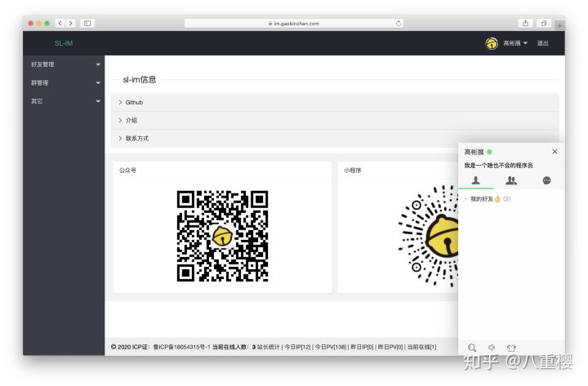
Task: Click the 鲁ICP备18054315号-1 footer link
Action: point(181,347)
